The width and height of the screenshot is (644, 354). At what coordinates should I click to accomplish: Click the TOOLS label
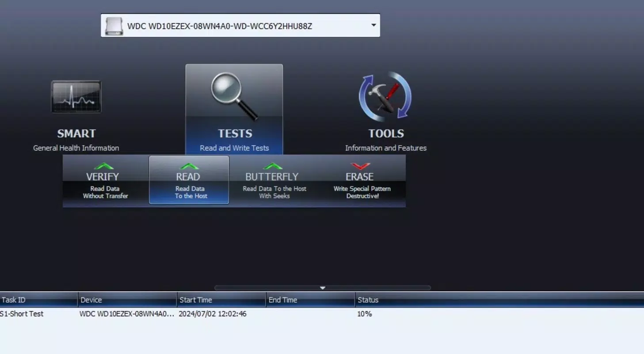(386, 134)
